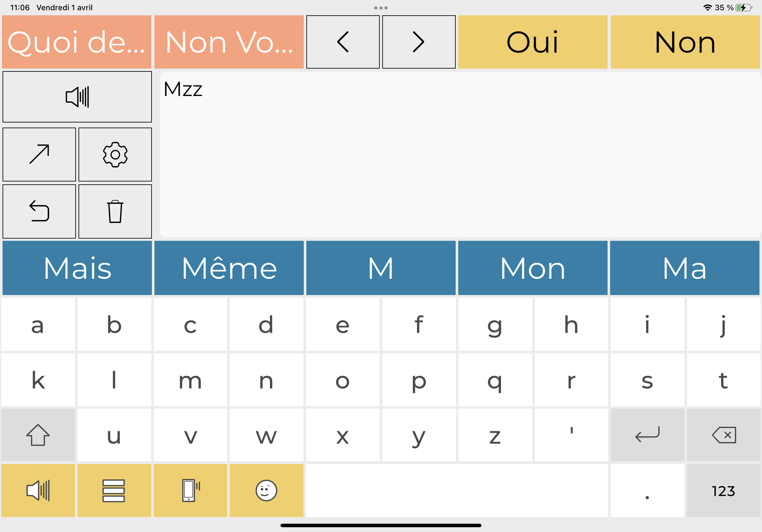Select the "Non Vo..." quick phrase
The image size is (762, 532).
(229, 42)
